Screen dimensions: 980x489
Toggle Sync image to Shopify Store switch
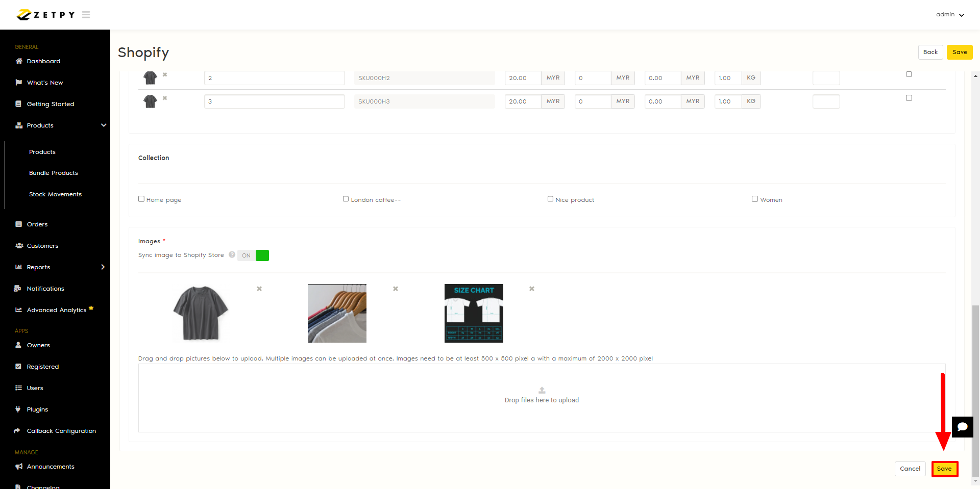(254, 255)
